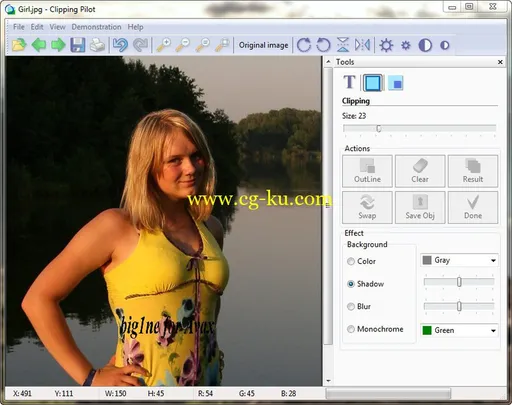Set actual size with the third magnifier icon

click(x=203, y=45)
